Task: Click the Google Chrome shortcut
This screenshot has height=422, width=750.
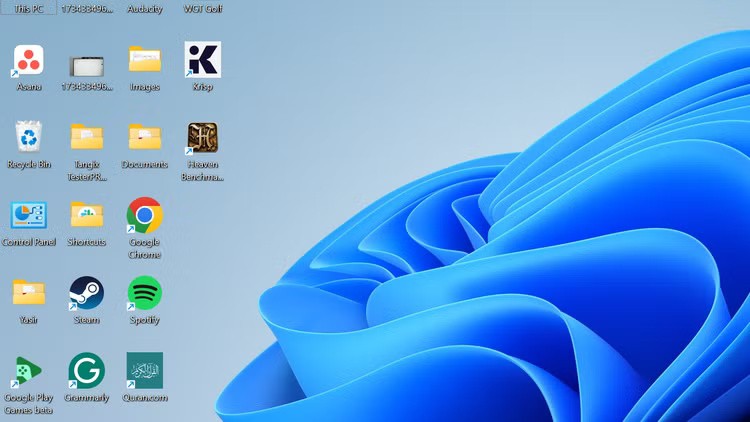Action: (145, 215)
